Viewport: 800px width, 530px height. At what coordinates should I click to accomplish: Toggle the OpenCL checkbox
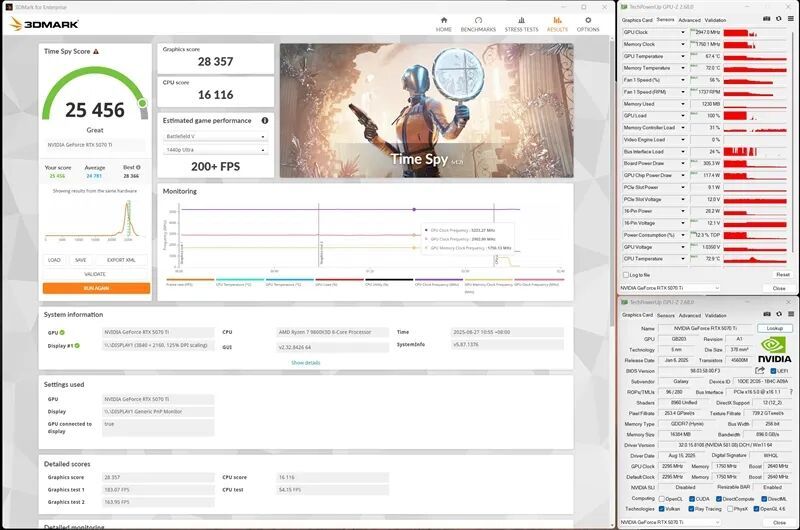(x=662, y=499)
